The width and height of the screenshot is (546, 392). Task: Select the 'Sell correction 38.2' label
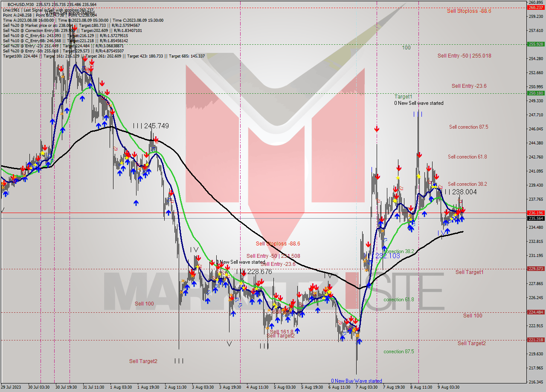point(467,184)
